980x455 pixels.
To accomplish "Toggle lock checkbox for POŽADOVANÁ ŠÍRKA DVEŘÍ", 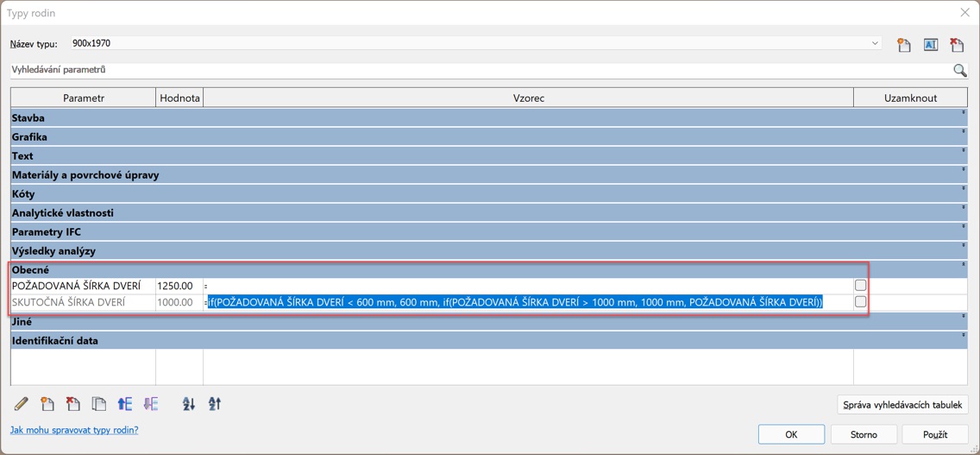I will pos(860,286).
